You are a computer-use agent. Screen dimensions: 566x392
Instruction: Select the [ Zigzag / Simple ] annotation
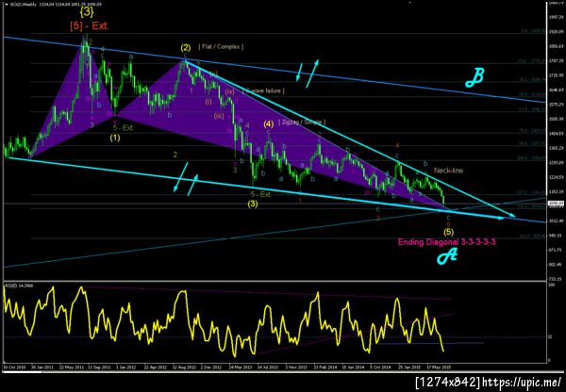(x=302, y=122)
